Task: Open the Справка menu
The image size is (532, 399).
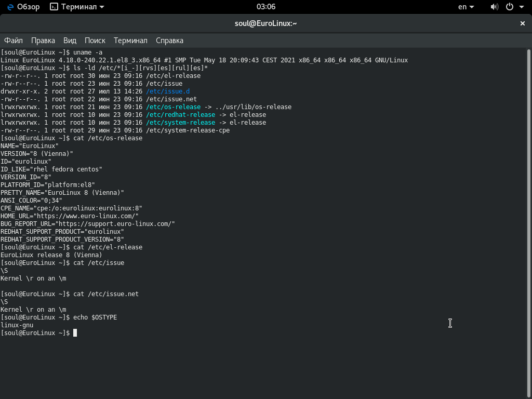Action: pyautogui.click(x=170, y=41)
